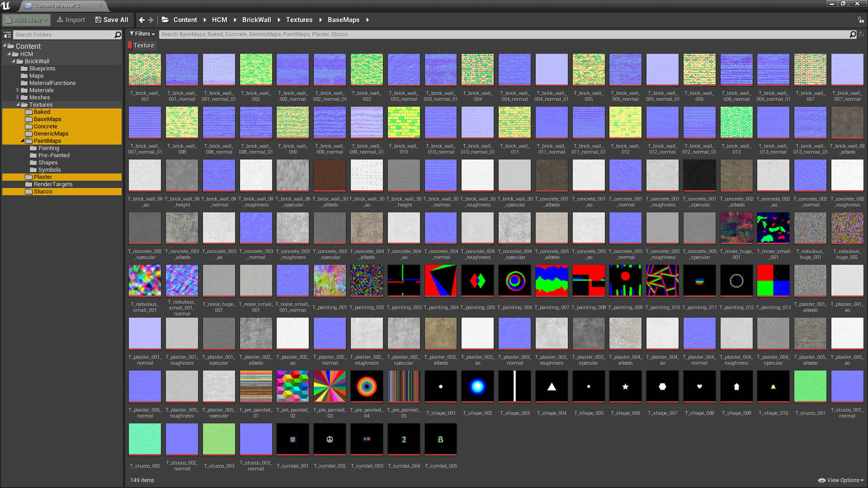The width and height of the screenshot is (868, 488).
Task: Select the T_painting_005 texture thumbnail
Action: pyautogui.click(x=477, y=280)
